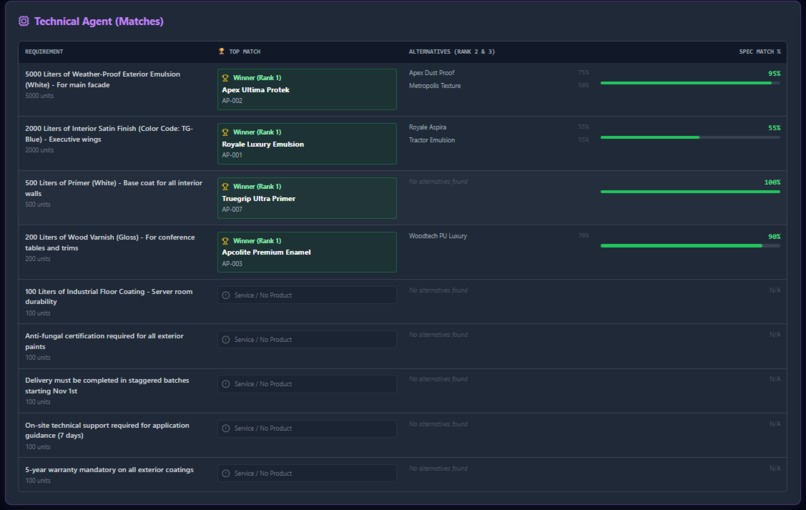Click info icon in staggered batches delivery row

[x=226, y=384]
